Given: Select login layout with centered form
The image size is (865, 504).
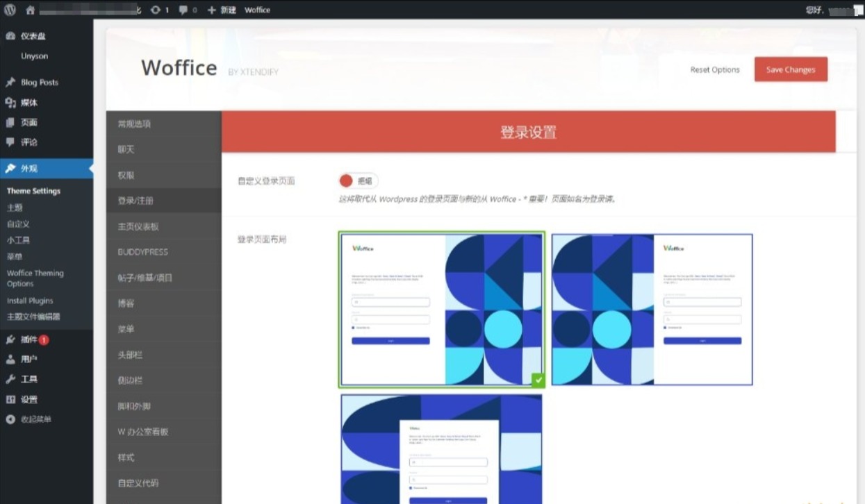Looking at the screenshot, I should pos(442,449).
